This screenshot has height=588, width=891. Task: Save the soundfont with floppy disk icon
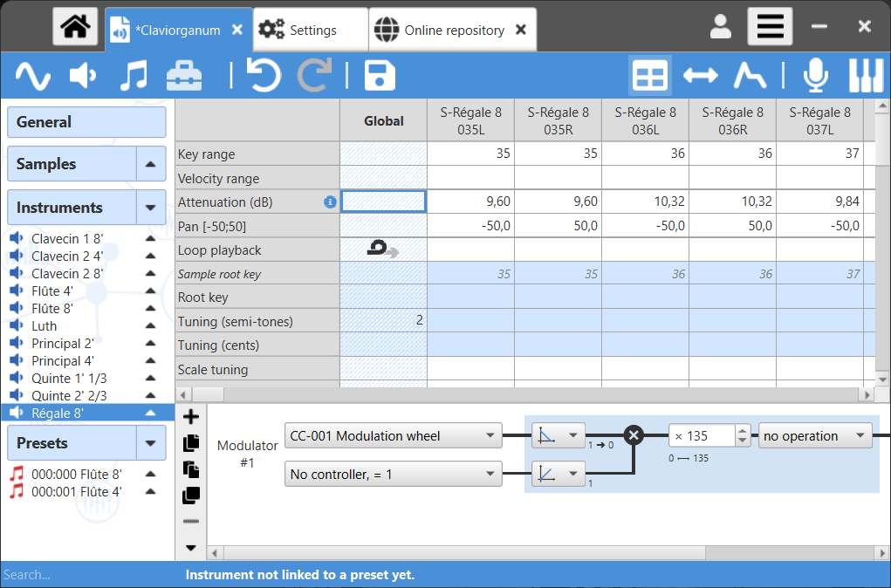[380, 76]
